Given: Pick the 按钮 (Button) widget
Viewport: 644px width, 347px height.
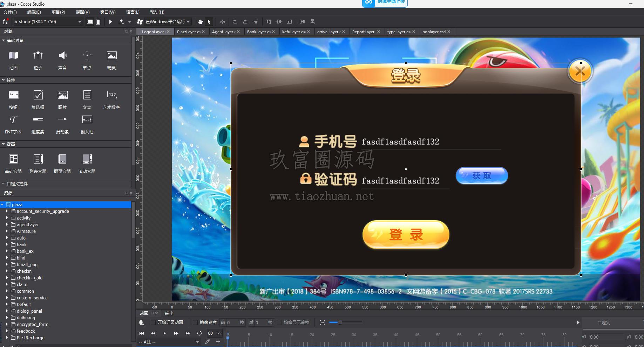Looking at the screenshot, I should [x=13, y=99].
